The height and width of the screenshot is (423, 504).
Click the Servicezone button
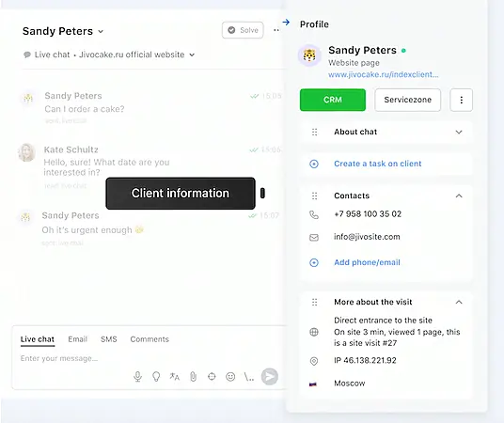[407, 100]
